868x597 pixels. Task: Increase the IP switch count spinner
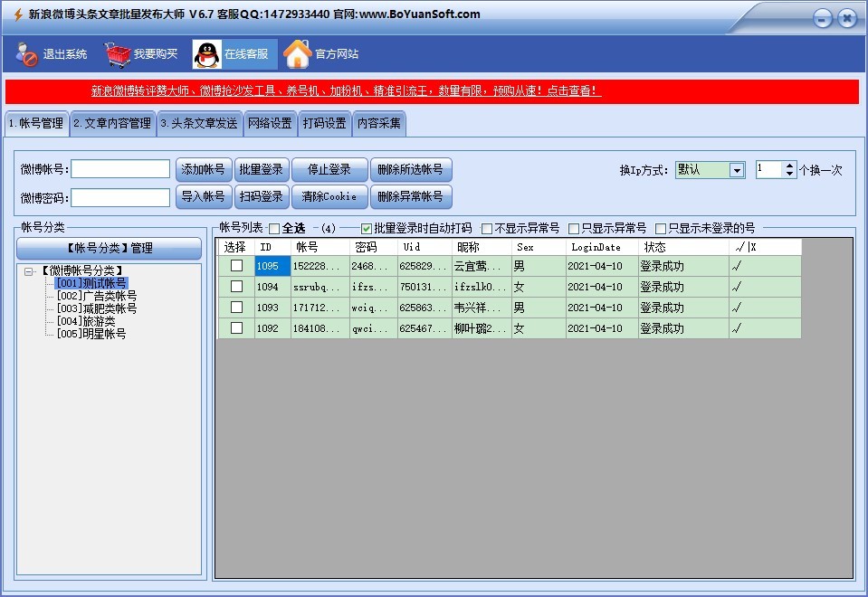(789, 166)
